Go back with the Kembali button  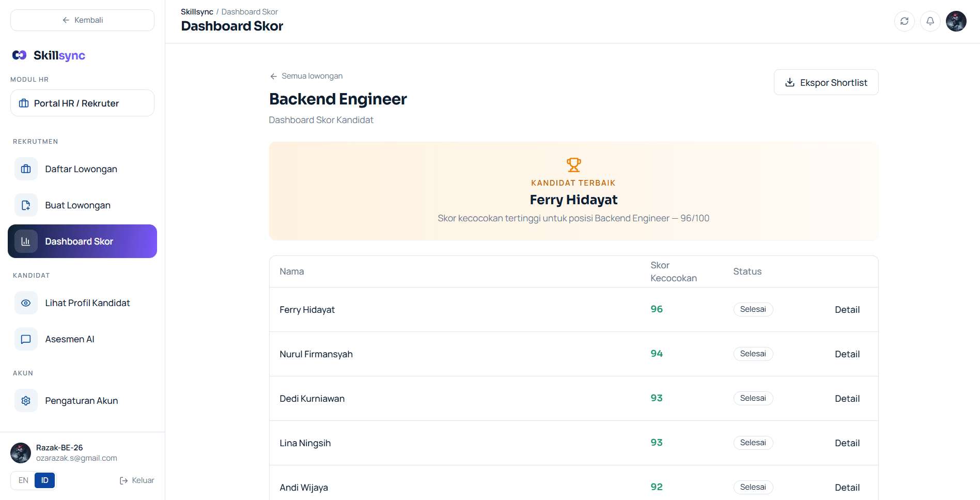coord(82,20)
